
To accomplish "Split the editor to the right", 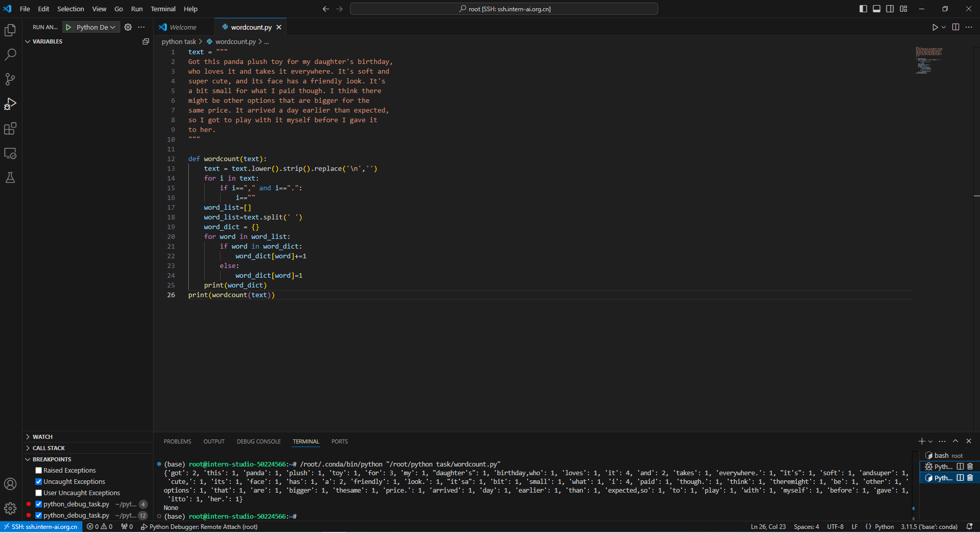I will [955, 27].
